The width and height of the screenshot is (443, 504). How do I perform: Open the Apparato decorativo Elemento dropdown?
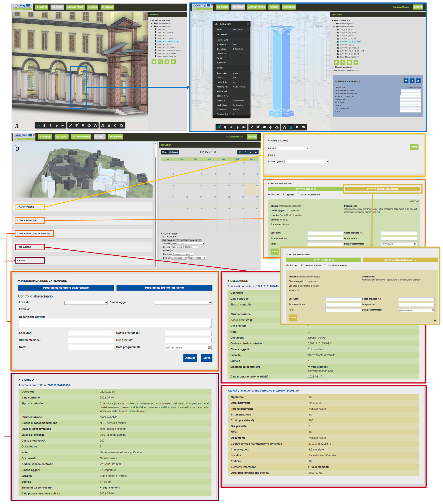pos(182,254)
